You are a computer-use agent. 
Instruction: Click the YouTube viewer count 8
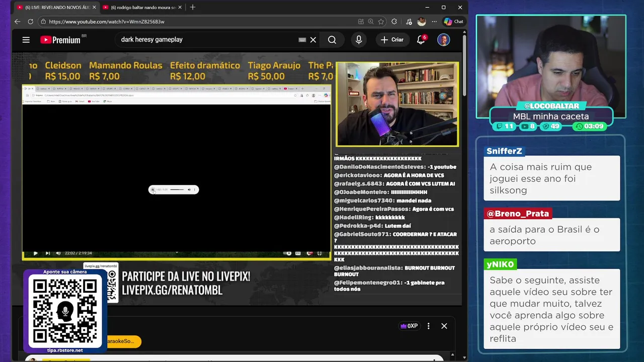528,126
